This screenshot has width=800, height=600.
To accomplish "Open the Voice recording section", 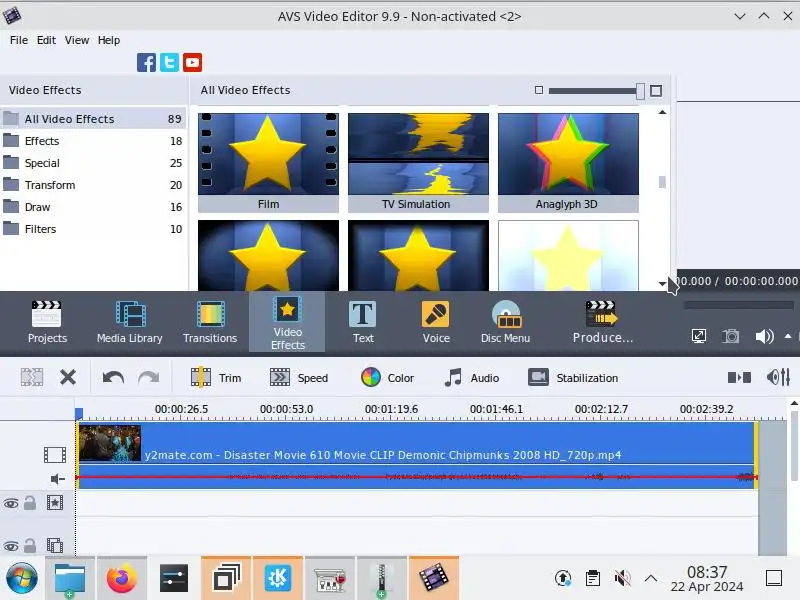I will click(436, 322).
